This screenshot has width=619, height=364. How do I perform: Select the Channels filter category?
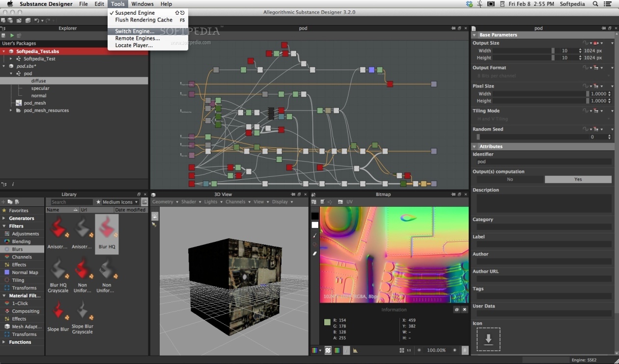point(22,257)
